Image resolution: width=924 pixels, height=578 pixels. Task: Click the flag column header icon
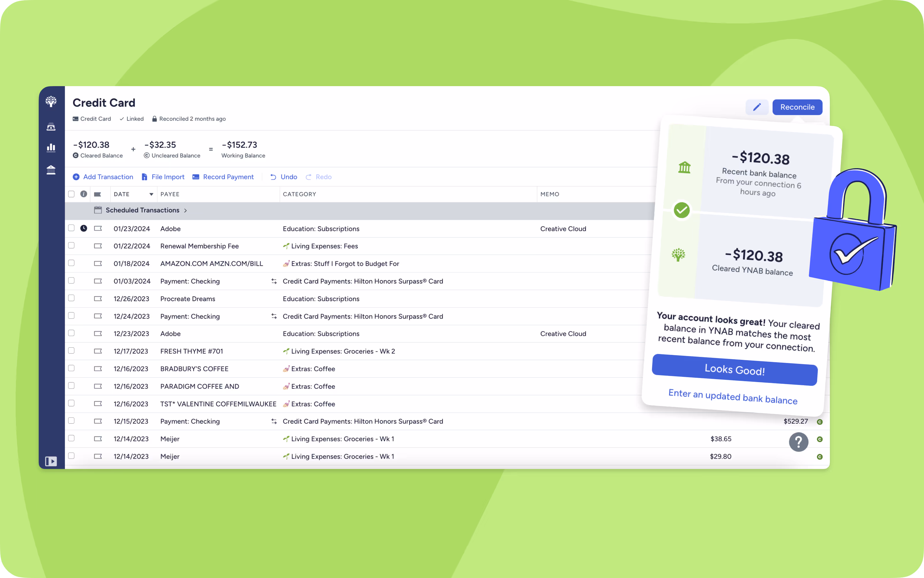point(98,194)
